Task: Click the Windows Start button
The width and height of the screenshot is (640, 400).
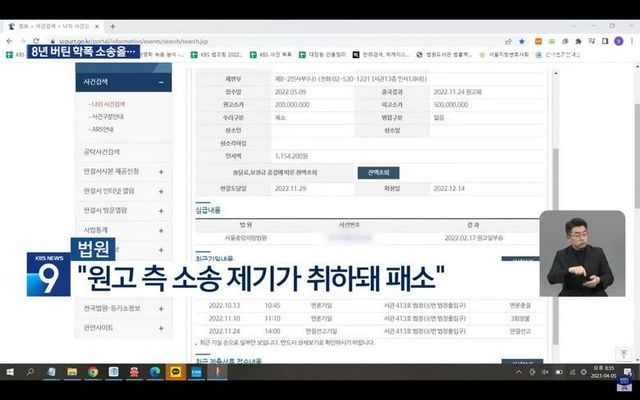Action: tap(9, 372)
